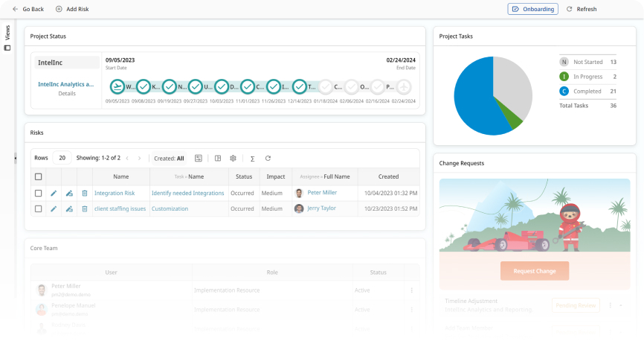Select the pending milestone dated 01/18/2024

pyautogui.click(x=326, y=87)
